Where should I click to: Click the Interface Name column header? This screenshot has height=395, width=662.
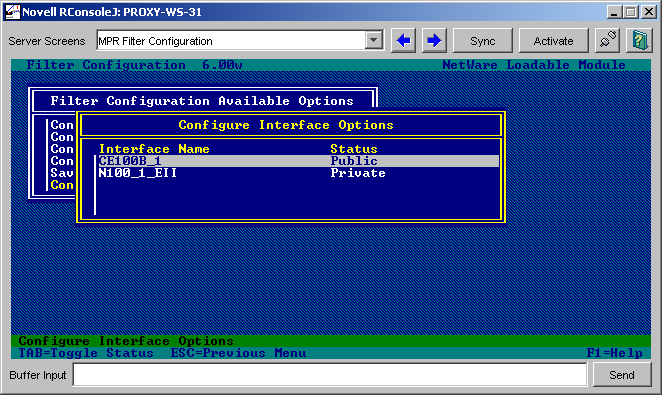[x=154, y=149]
